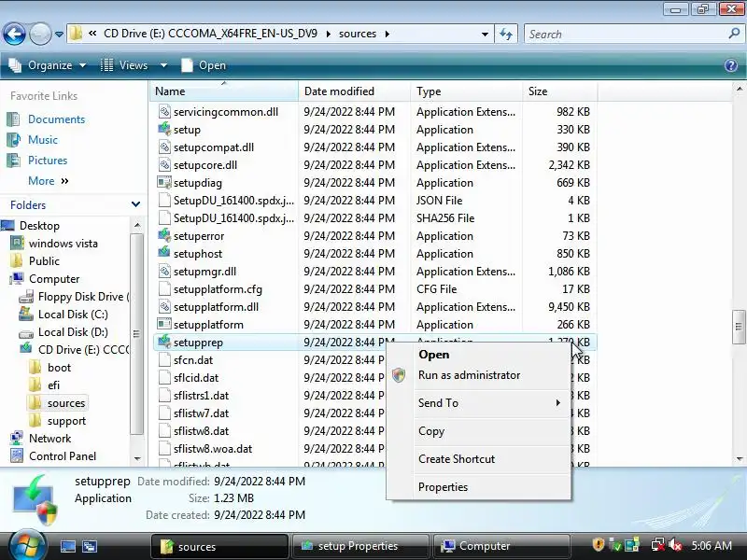Select Local Disk (D:) in tree
747x560 pixels.
pos(73,332)
